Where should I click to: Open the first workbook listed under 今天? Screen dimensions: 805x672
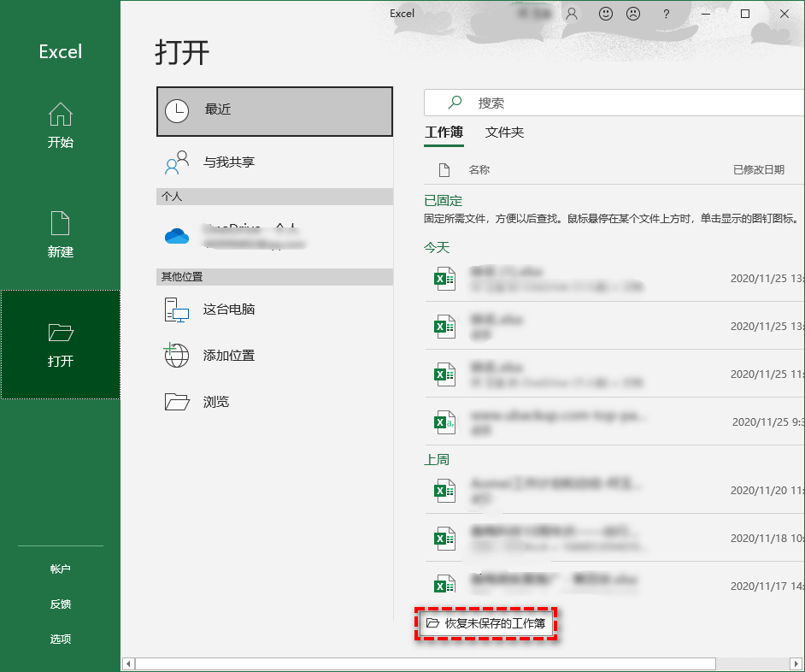pos(614,279)
